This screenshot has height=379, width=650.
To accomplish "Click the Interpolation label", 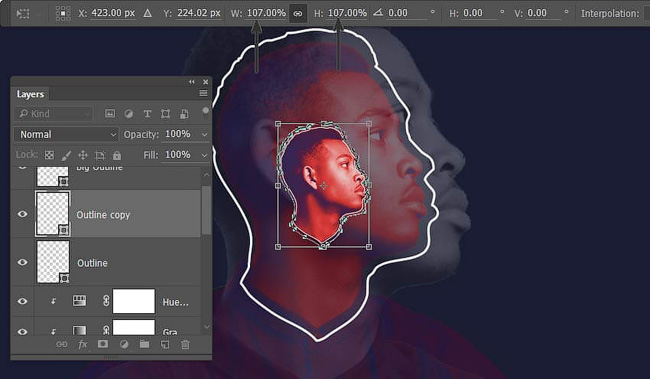I will pos(609,14).
